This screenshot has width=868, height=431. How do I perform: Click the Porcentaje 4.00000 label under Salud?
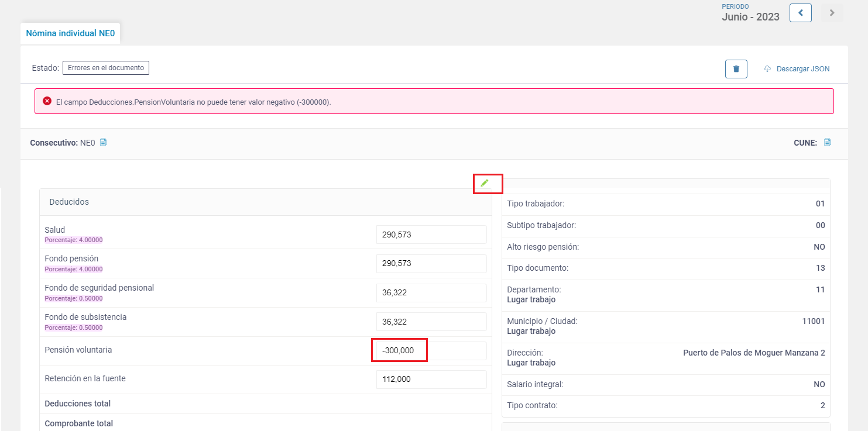74,240
